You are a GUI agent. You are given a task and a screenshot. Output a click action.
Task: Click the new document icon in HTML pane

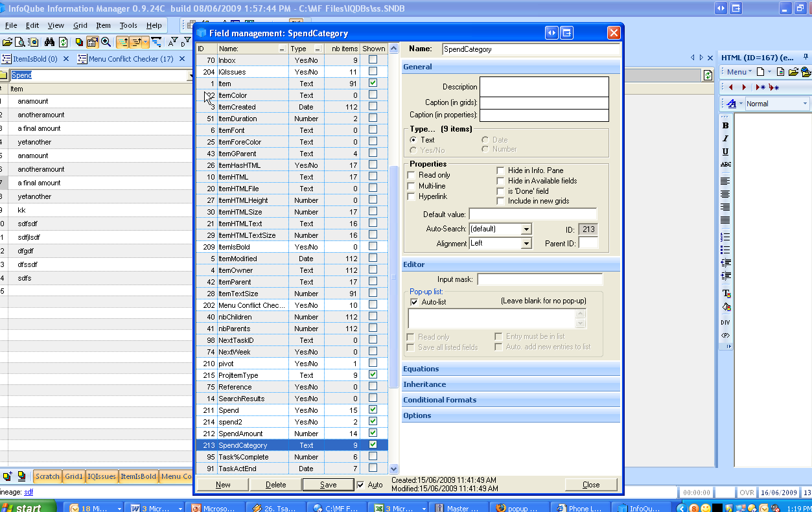coord(760,71)
